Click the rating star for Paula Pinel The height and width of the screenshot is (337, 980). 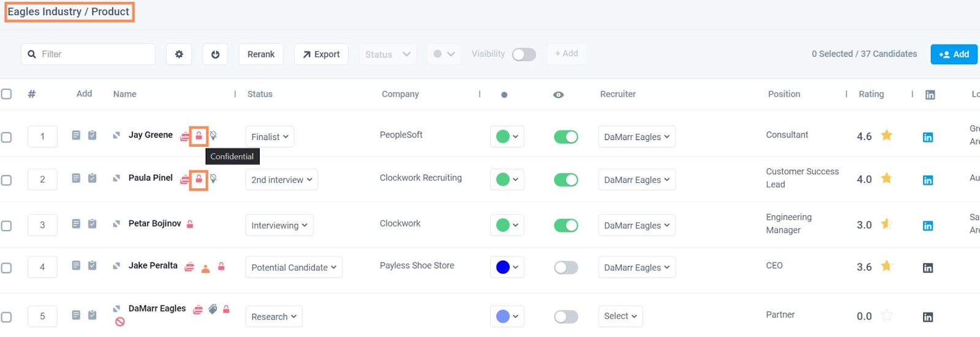point(886,179)
